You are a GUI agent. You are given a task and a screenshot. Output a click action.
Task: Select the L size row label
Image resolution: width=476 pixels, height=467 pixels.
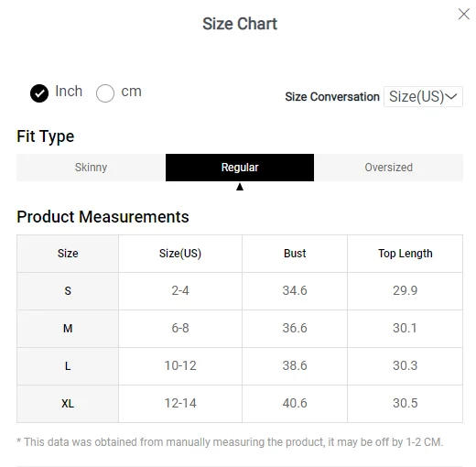pos(68,366)
